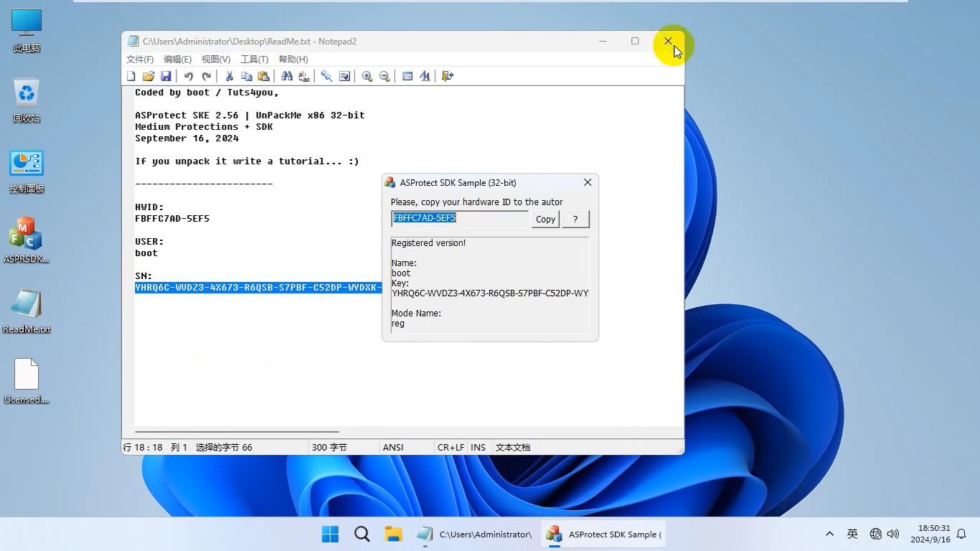Image resolution: width=980 pixels, height=551 pixels.
Task: Zoom out with the magnifier minus icon
Action: point(385,76)
